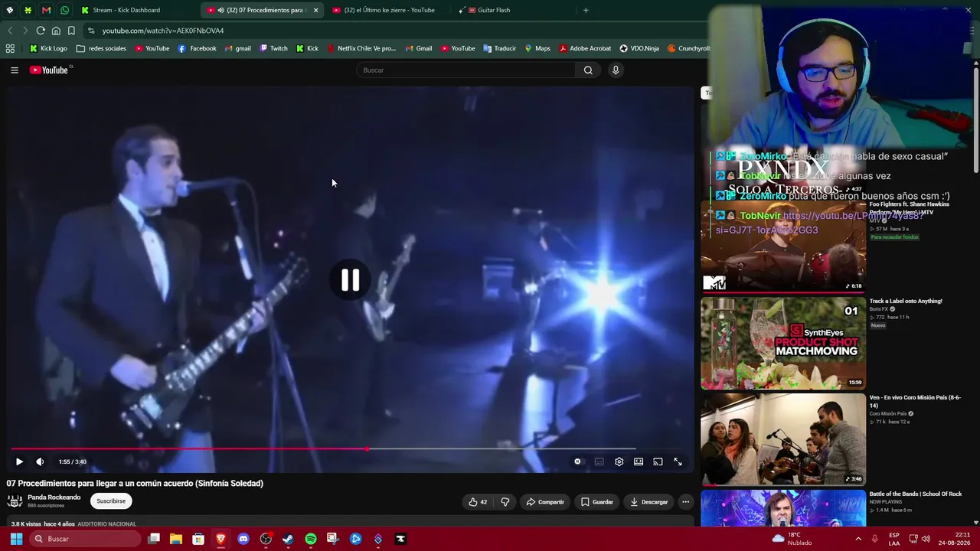Reload the page with the refresh button
The height and width of the screenshot is (551, 980).
click(41, 31)
